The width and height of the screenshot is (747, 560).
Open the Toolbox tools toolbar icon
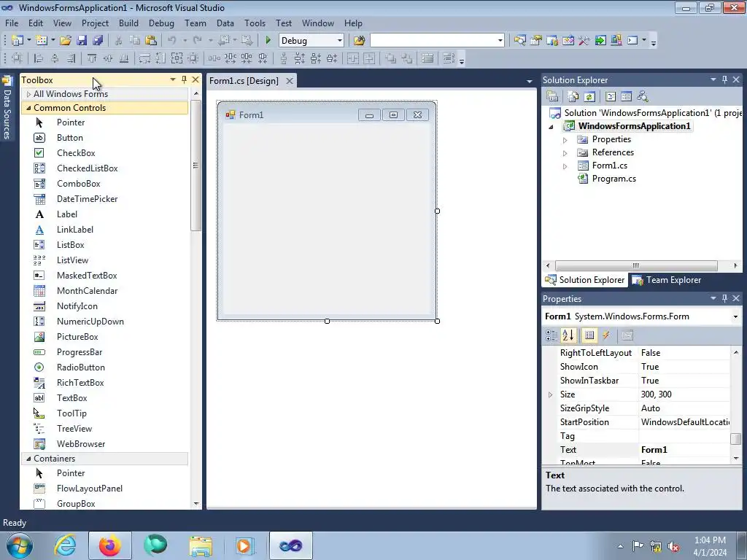click(584, 41)
